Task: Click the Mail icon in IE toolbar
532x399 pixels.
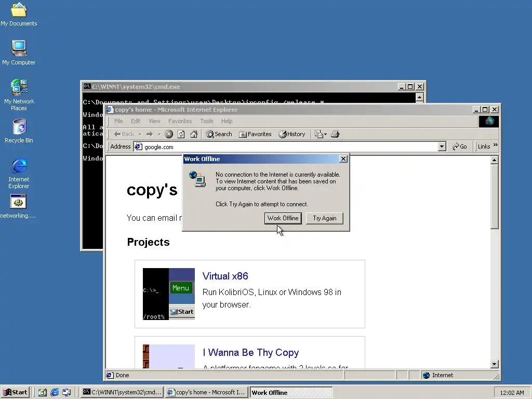Action: pyautogui.click(x=318, y=134)
